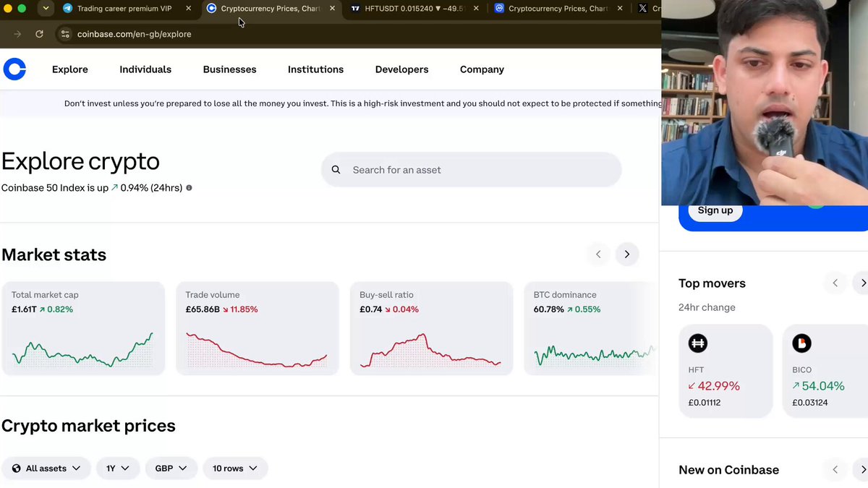
Task: Click the magnifier icon in the asset search
Action: click(336, 170)
